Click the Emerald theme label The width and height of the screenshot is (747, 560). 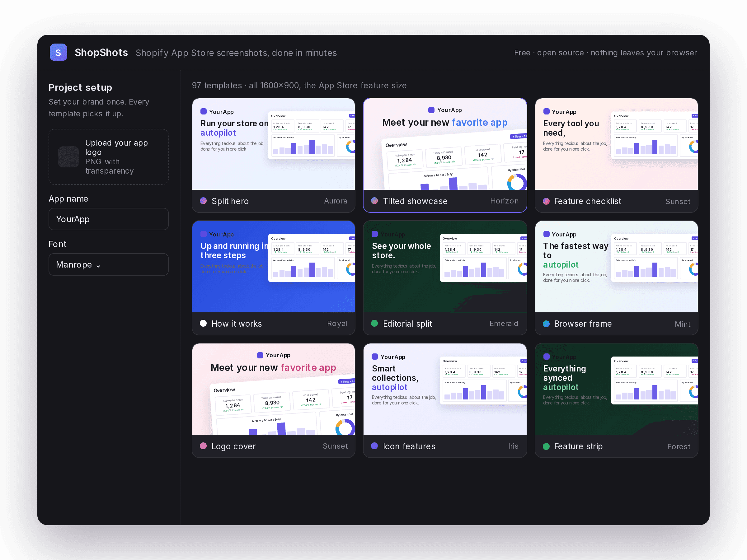504,323
